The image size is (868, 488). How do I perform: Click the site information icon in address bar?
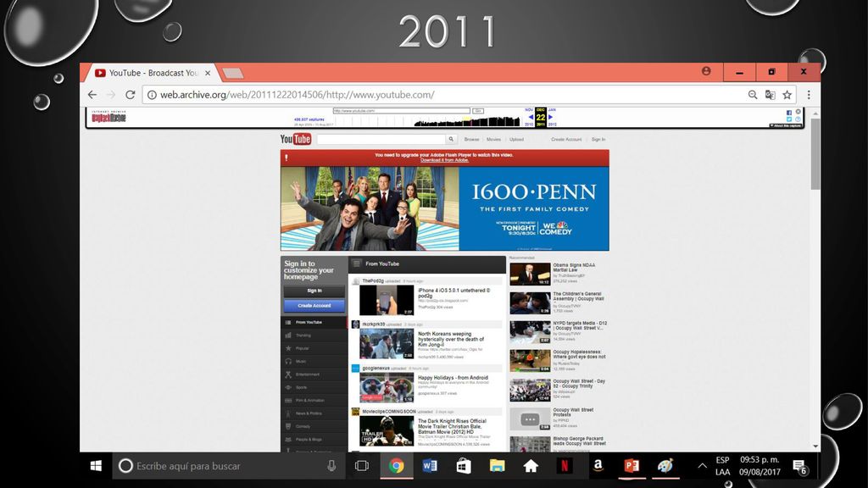pos(152,95)
